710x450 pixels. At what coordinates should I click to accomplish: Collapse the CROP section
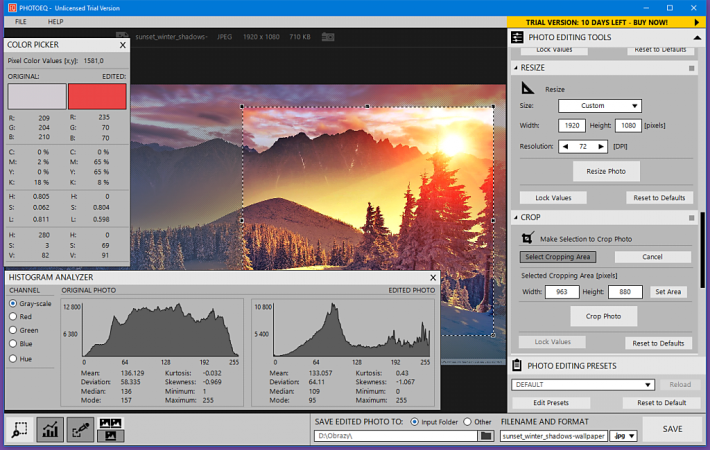[x=516, y=218]
